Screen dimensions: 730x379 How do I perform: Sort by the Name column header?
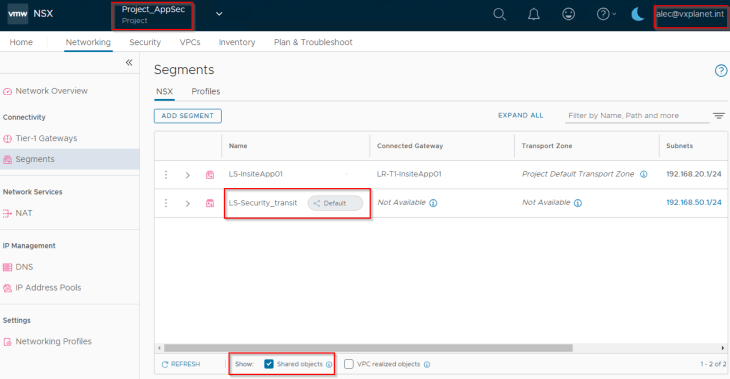(x=238, y=146)
